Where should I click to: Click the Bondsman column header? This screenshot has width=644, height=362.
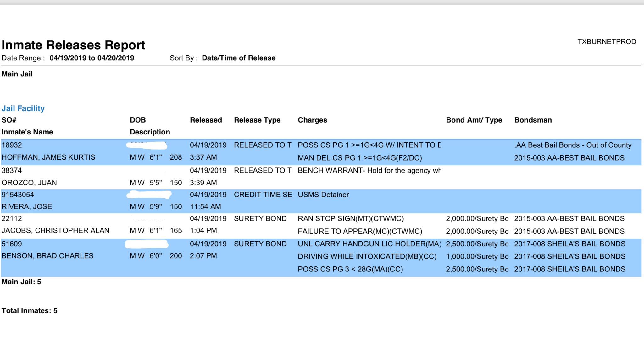533,120
